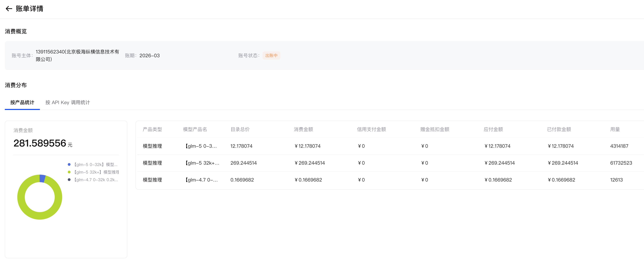This screenshot has height=262, width=644.
Task: Toggle green glm-5 32k+ legend dot
Action: [x=69, y=172]
